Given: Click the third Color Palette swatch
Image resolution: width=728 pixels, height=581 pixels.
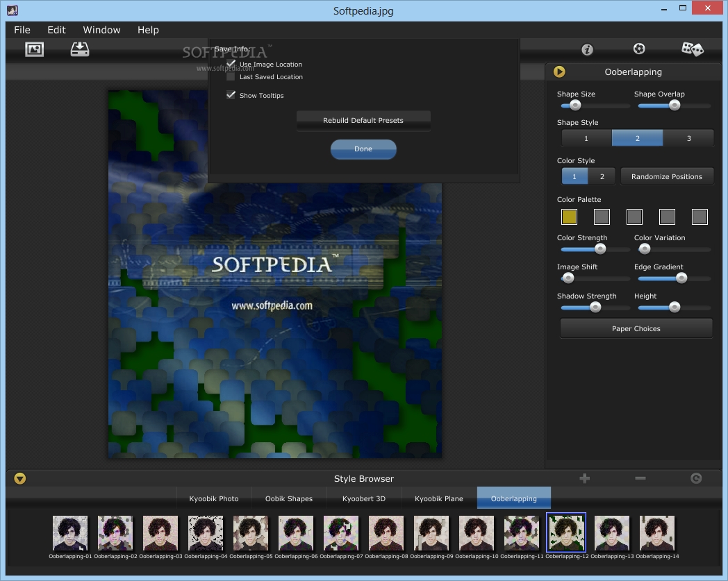Looking at the screenshot, I should tap(634, 217).
